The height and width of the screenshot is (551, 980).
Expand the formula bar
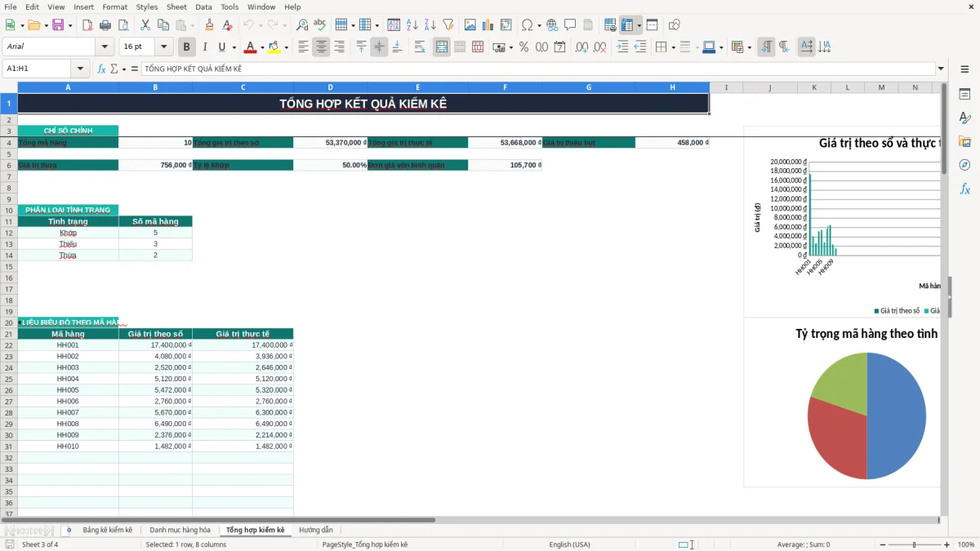pyautogui.click(x=941, y=69)
